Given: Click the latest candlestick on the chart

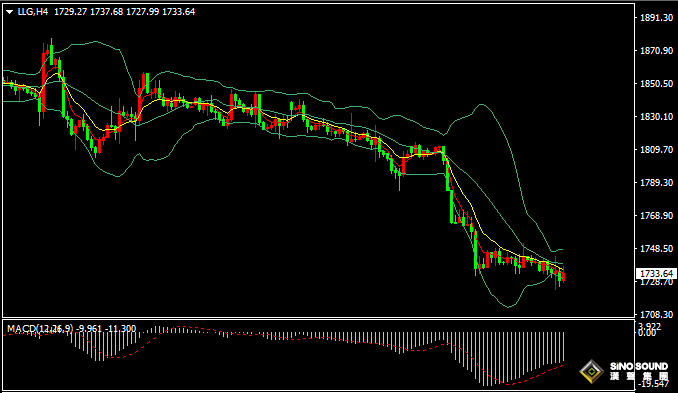Looking at the screenshot, I should coord(563,274).
